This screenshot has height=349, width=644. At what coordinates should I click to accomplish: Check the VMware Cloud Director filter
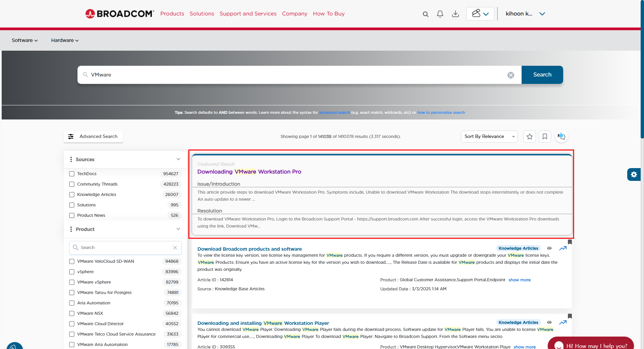click(72, 324)
